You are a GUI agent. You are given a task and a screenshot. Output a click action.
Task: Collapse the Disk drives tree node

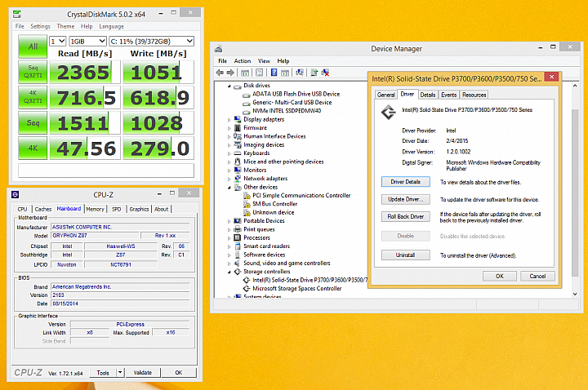click(x=229, y=86)
